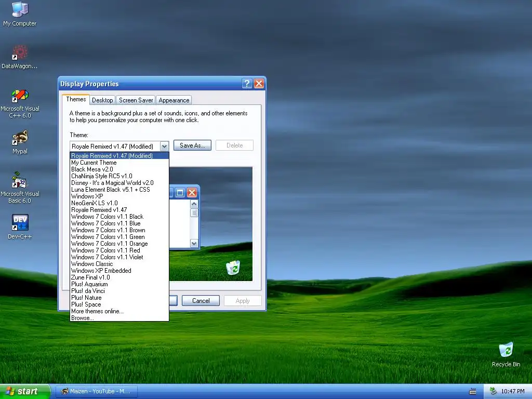Select Windows 7 Colors v1.1 Green
This screenshot has width=532, height=399.
pos(119,237)
